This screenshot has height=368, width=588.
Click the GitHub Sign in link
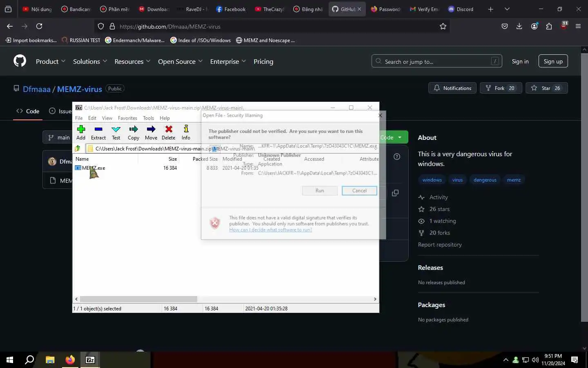(x=520, y=61)
